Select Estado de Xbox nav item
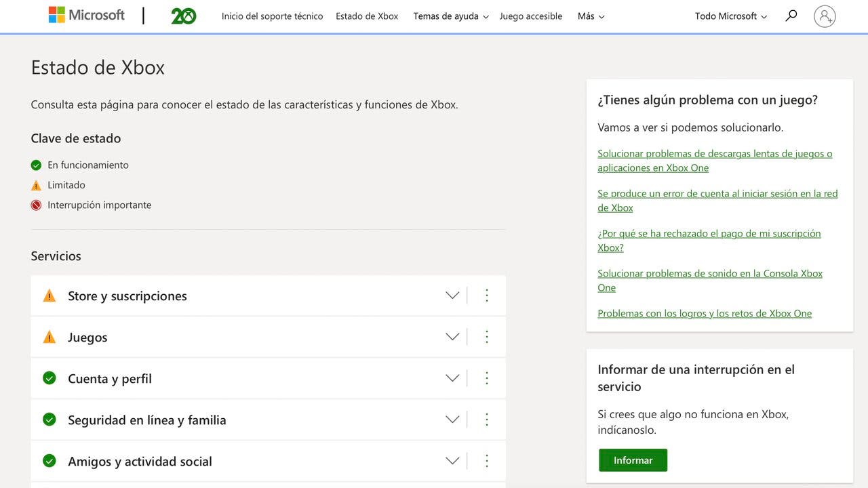Viewport: 868px width, 488px height. click(367, 16)
